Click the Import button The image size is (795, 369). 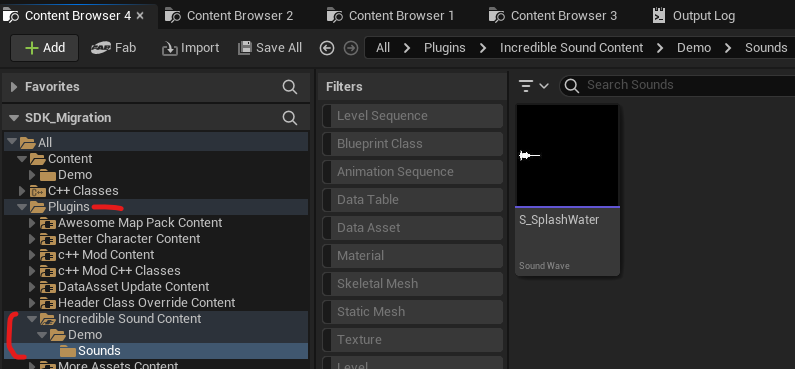[190, 48]
